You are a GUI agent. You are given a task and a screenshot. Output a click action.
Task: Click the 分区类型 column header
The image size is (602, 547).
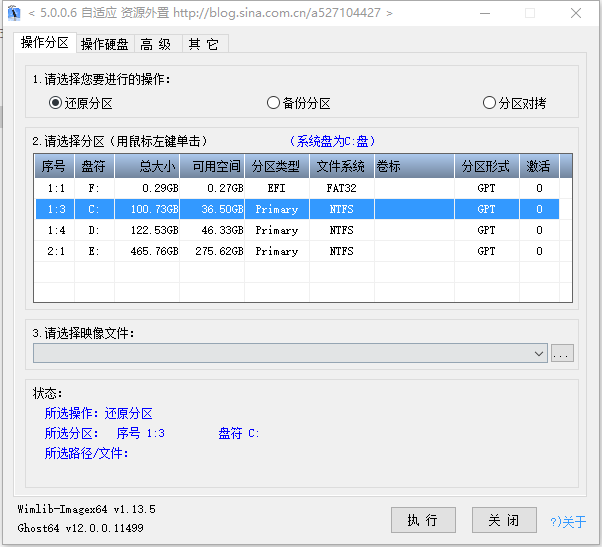[x=277, y=166]
